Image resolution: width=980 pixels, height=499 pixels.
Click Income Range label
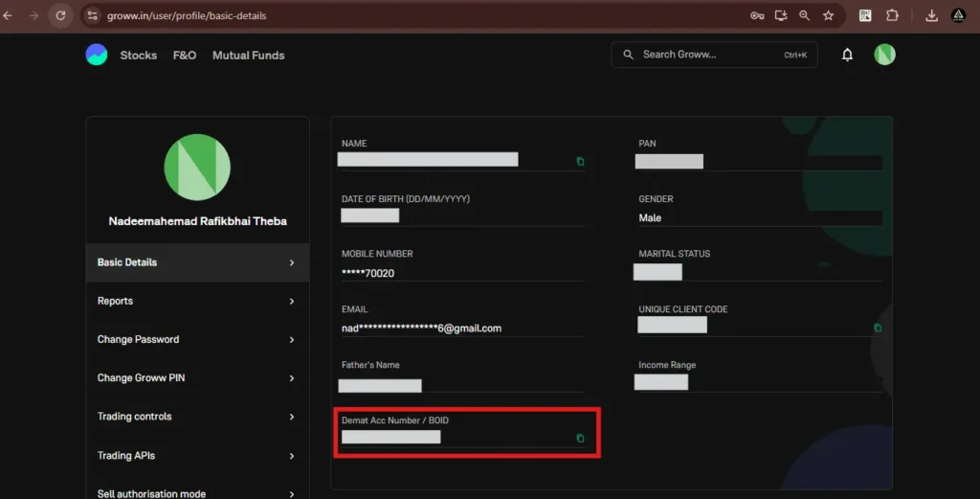click(667, 365)
